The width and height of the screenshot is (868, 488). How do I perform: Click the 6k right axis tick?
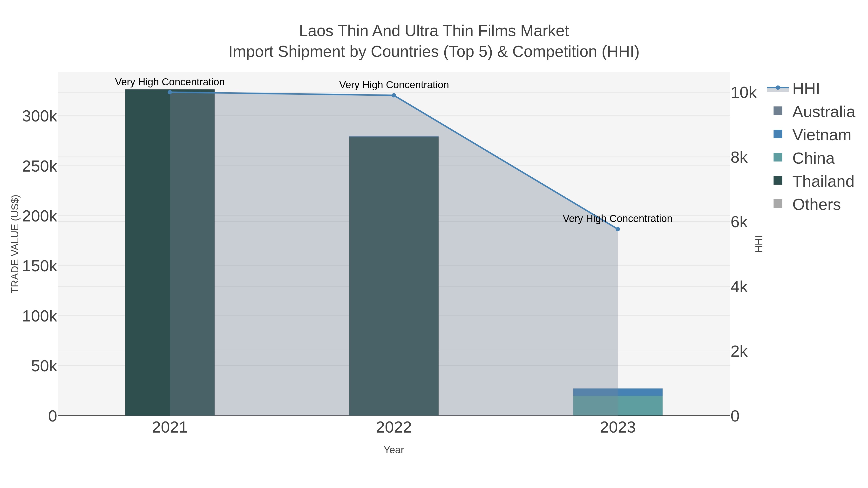pyautogui.click(x=739, y=222)
